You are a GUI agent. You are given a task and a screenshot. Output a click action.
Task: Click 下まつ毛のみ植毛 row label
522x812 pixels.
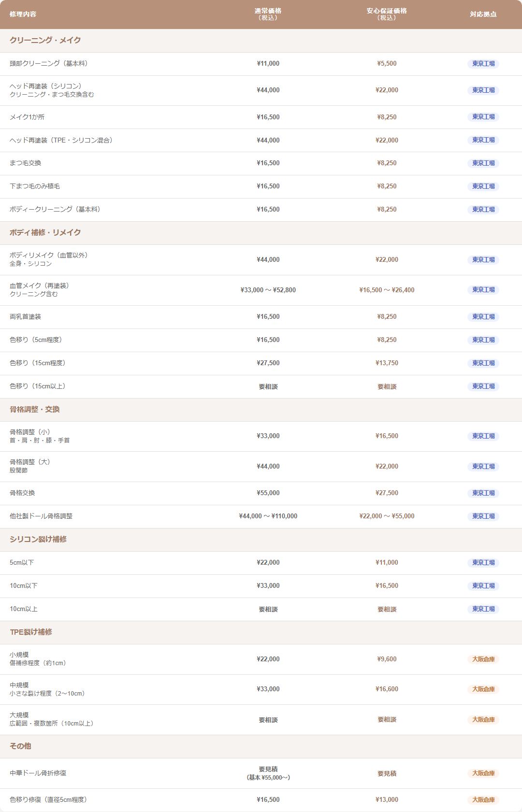35,186
